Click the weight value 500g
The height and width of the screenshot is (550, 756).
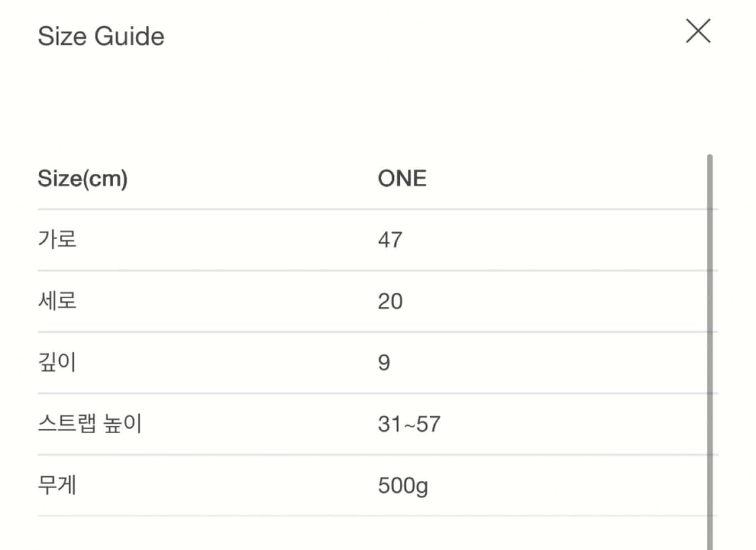(403, 486)
